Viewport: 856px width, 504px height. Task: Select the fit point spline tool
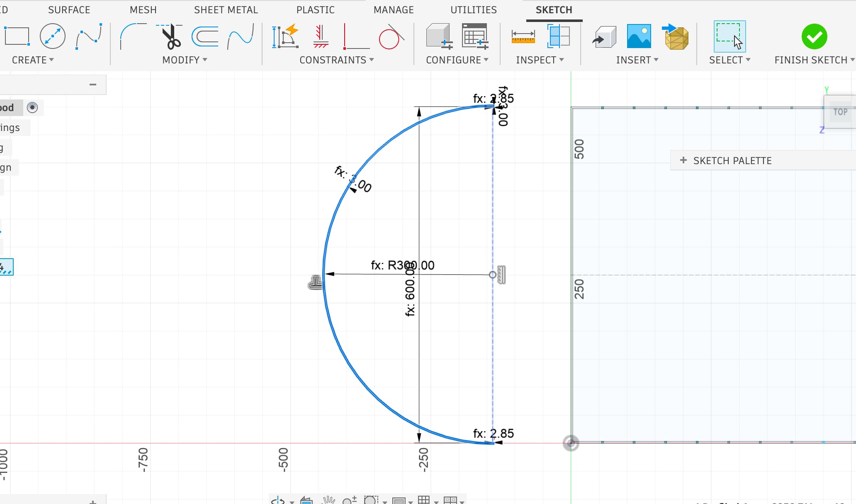point(89,37)
